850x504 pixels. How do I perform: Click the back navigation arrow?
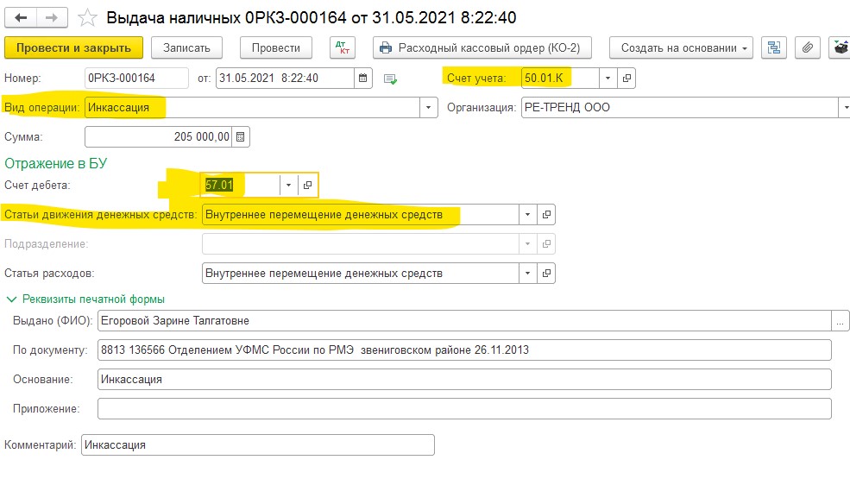tap(21, 17)
